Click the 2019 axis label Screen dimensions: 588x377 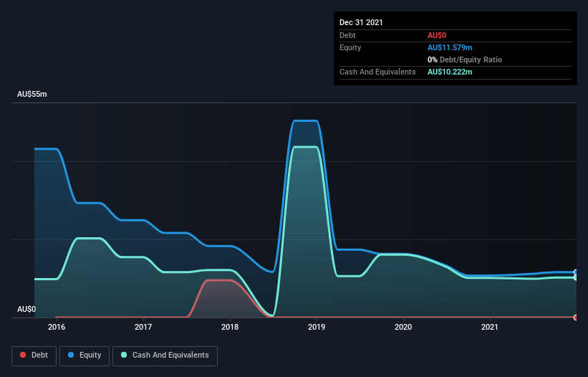point(317,327)
